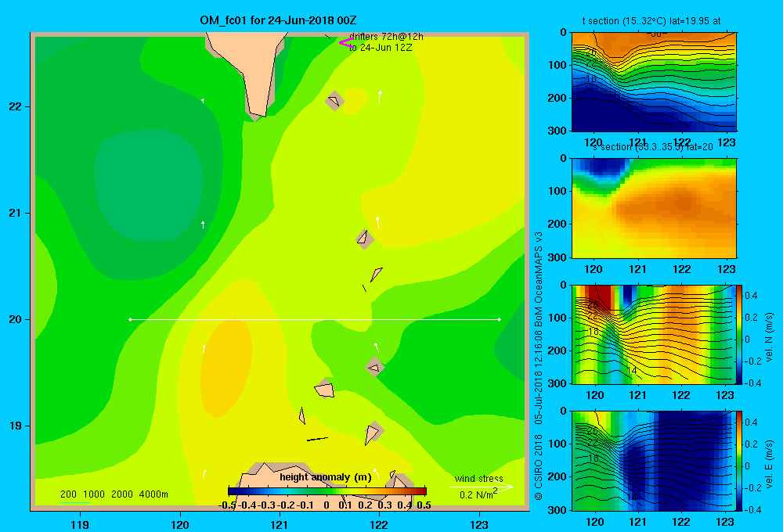Click the orange high-anomaly patch near 120.4E 19.5N
Viewport: 783px width, 532px height.
pos(226,368)
